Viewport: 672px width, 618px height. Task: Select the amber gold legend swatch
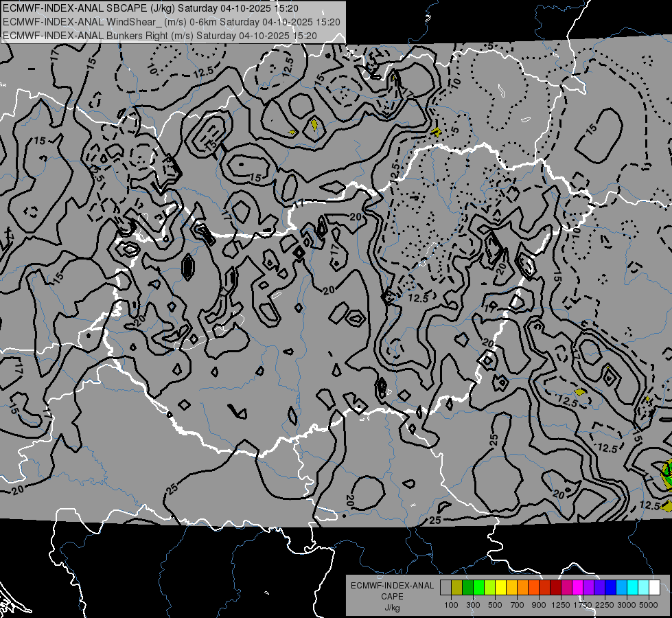click(x=511, y=588)
